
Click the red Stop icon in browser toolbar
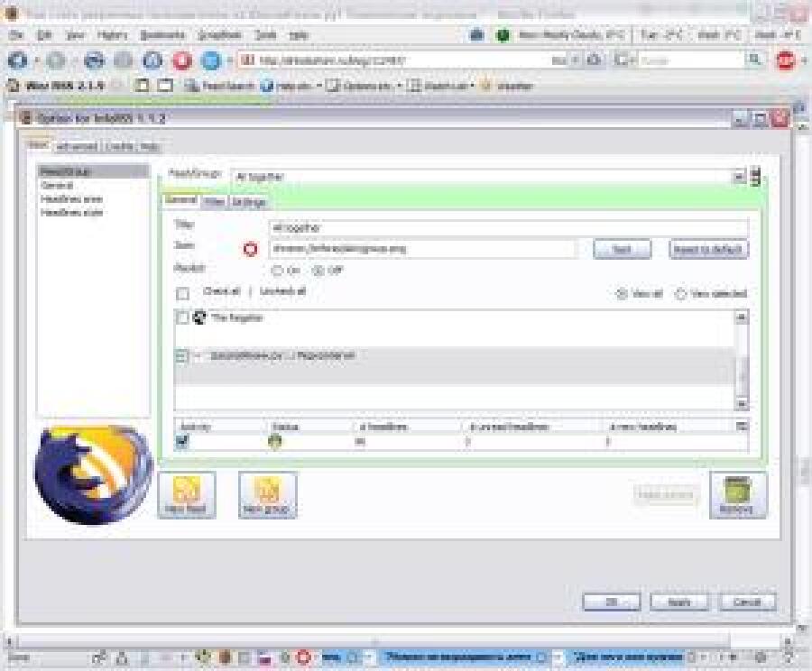181,60
